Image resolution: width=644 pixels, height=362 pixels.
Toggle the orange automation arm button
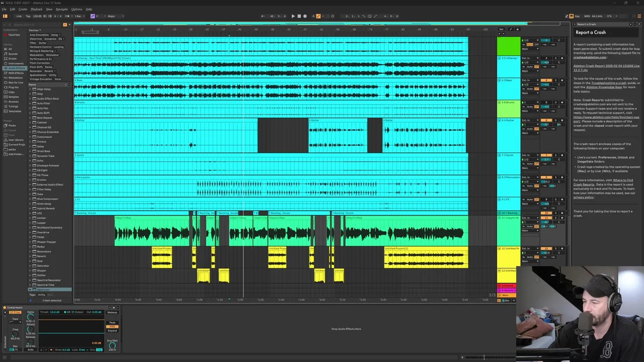pyautogui.click(x=318, y=16)
